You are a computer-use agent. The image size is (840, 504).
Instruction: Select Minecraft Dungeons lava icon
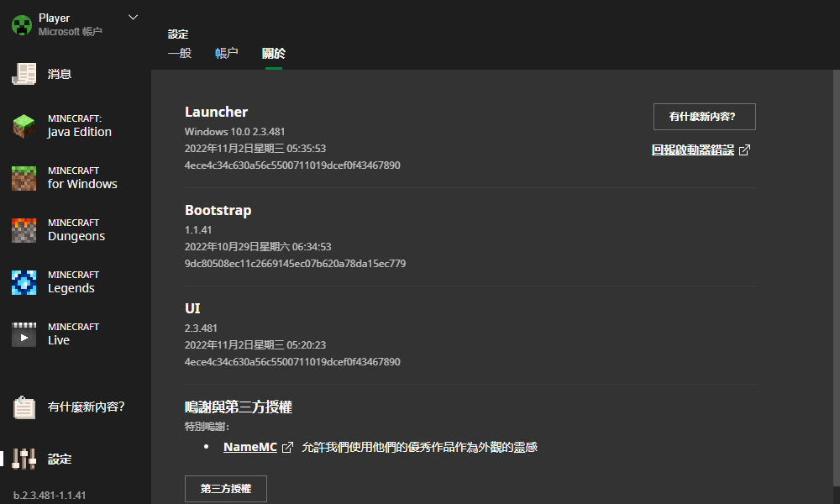click(x=24, y=230)
